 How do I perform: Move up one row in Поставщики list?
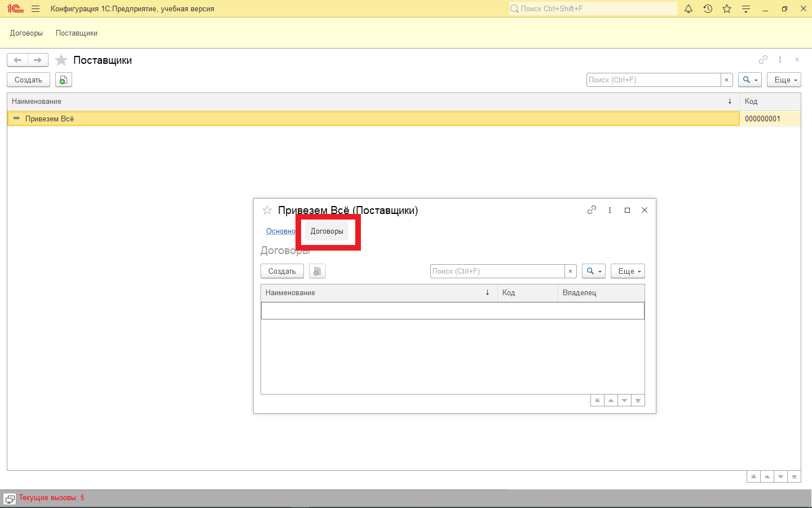(767, 477)
